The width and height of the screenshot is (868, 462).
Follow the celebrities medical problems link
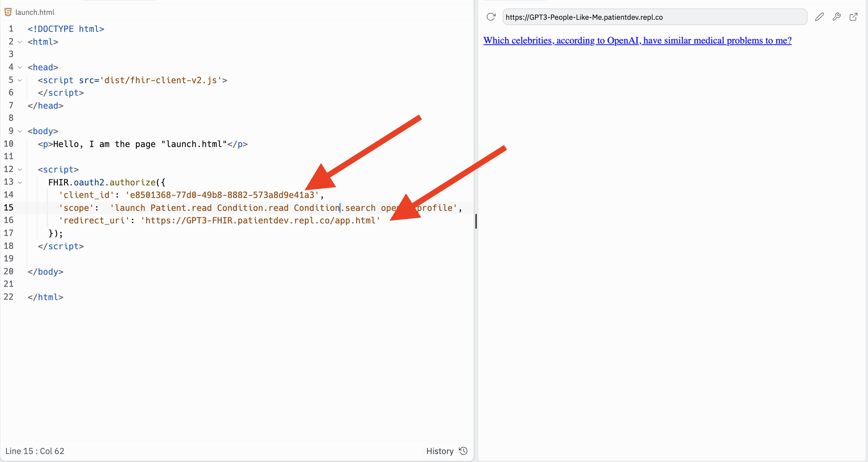click(638, 40)
